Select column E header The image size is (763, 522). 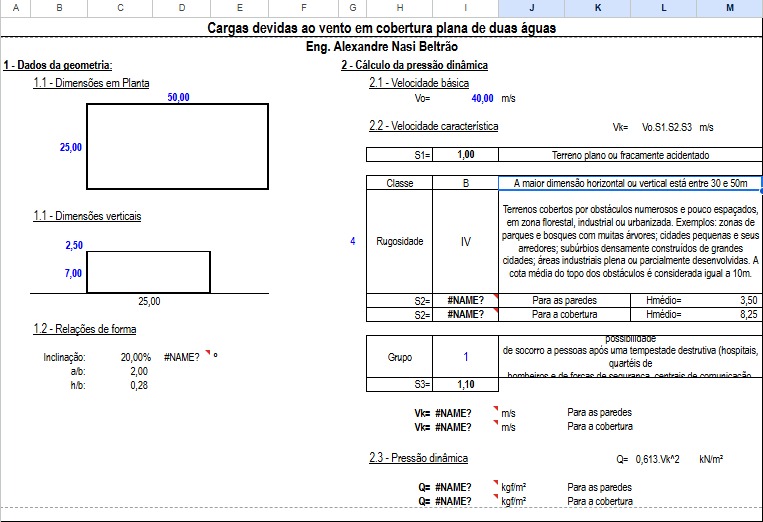(239, 8)
